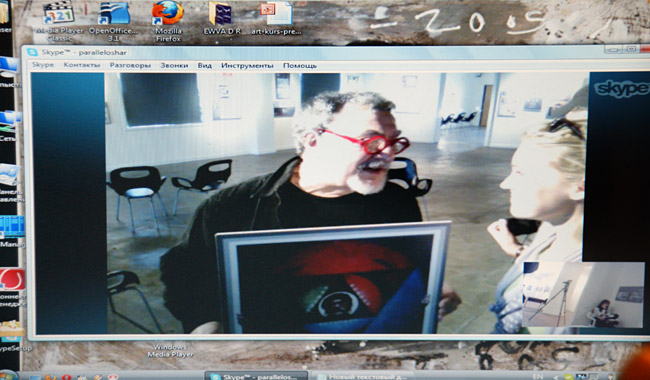Open the art-kurs-pre... presentation file
650x380 pixels.
coord(276,19)
